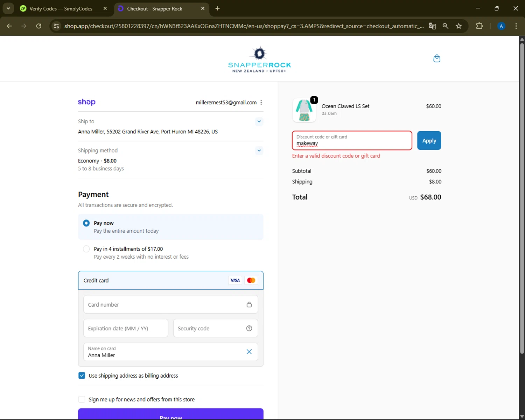Image resolution: width=525 pixels, height=420 pixels.
Task: Click the Snapper Rock logo
Action: 259,59
